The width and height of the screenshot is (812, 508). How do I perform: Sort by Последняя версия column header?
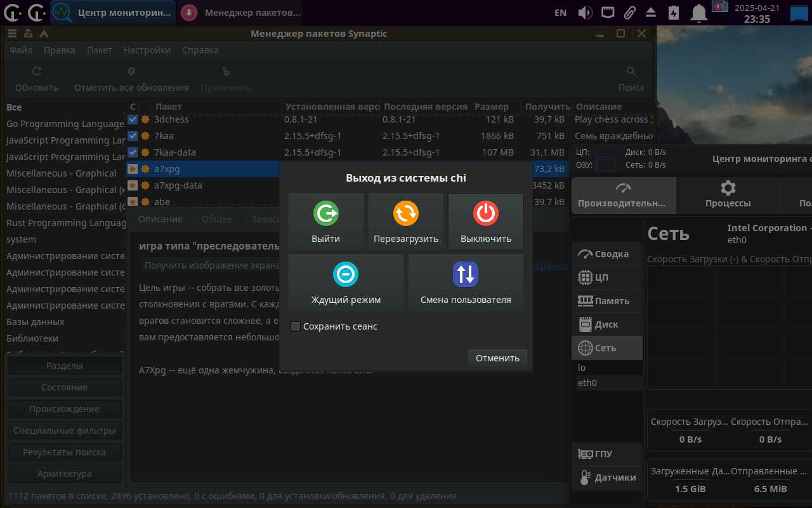(426, 107)
